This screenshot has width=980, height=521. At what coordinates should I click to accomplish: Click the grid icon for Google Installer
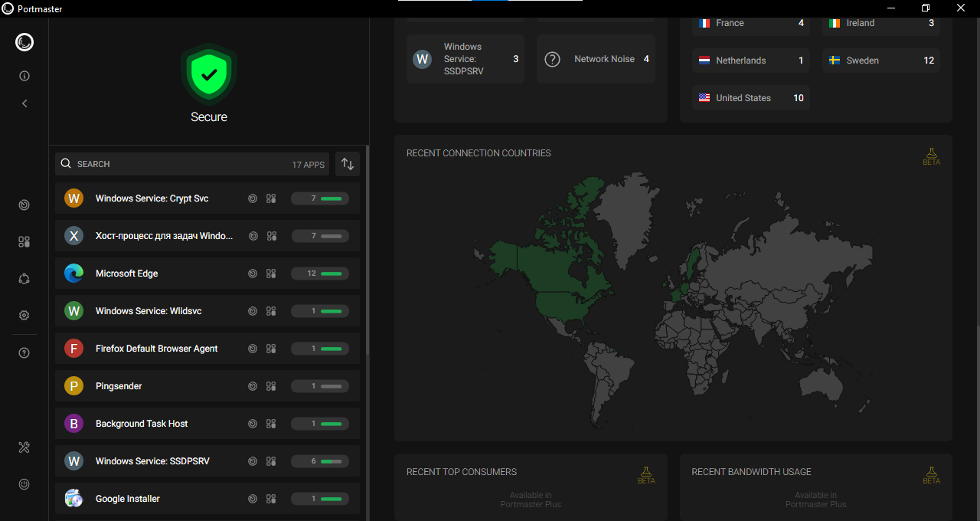pyautogui.click(x=271, y=499)
